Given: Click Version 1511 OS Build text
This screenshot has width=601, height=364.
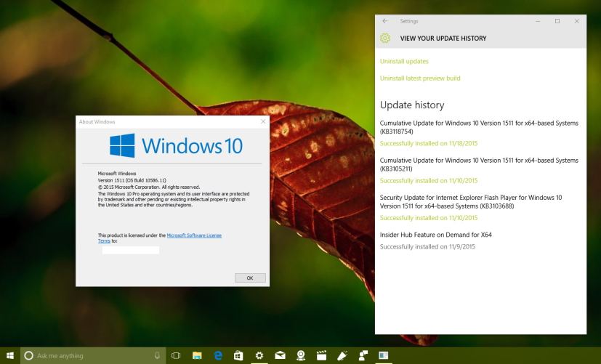Looking at the screenshot, I should click(x=132, y=180).
